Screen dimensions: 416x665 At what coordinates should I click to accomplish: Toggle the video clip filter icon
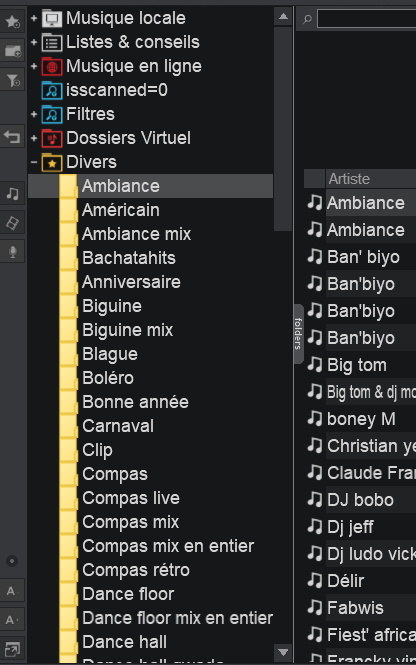point(12,223)
